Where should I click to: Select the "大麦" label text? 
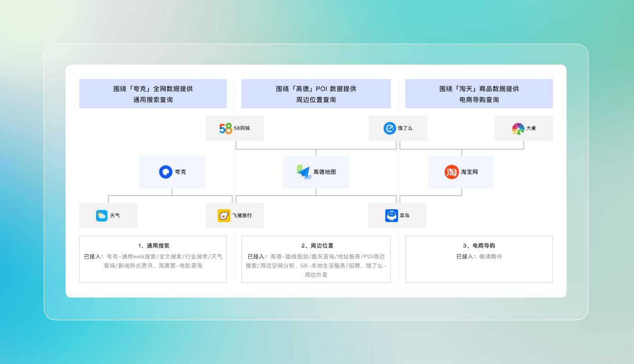[x=531, y=128]
